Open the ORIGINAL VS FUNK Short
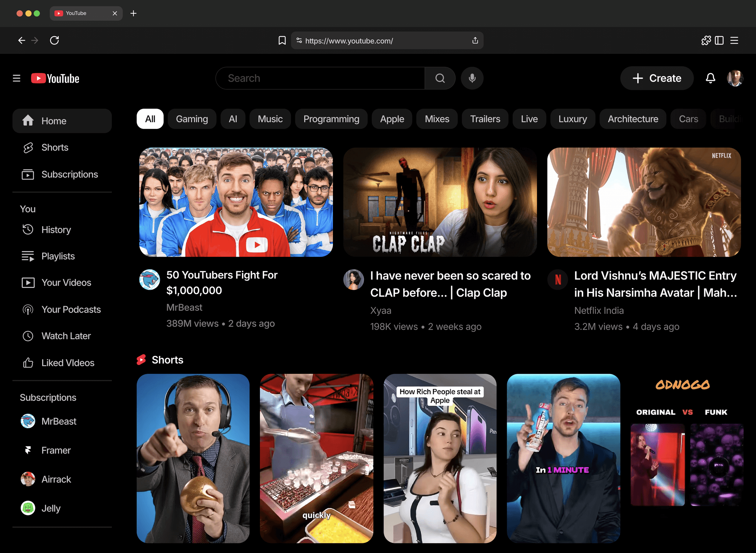The height and width of the screenshot is (553, 756). 687,458
